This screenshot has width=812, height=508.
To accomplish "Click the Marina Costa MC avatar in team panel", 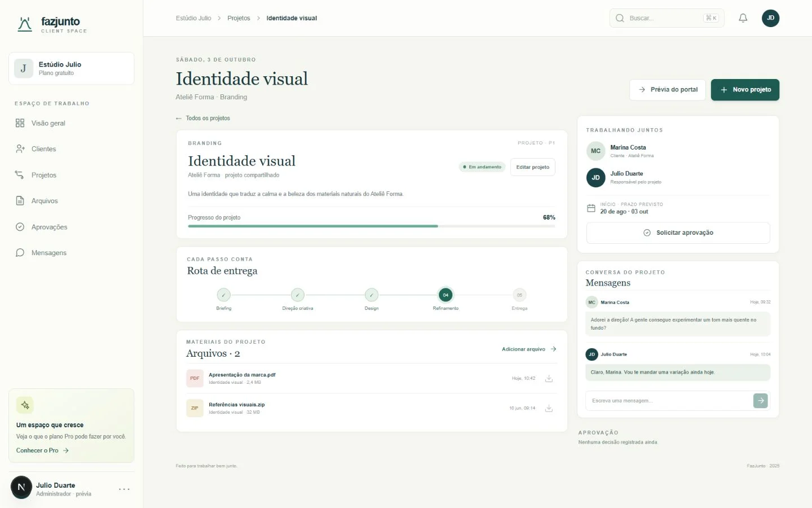I will [595, 151].
